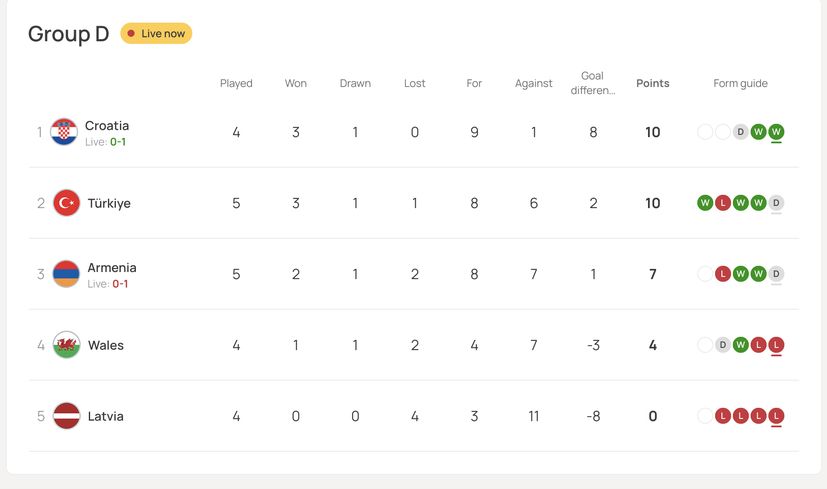The width and height of the screenshot is (827, 489).
Task: Click Türkiye's first form guide win badge
Action: coord(705,203)
